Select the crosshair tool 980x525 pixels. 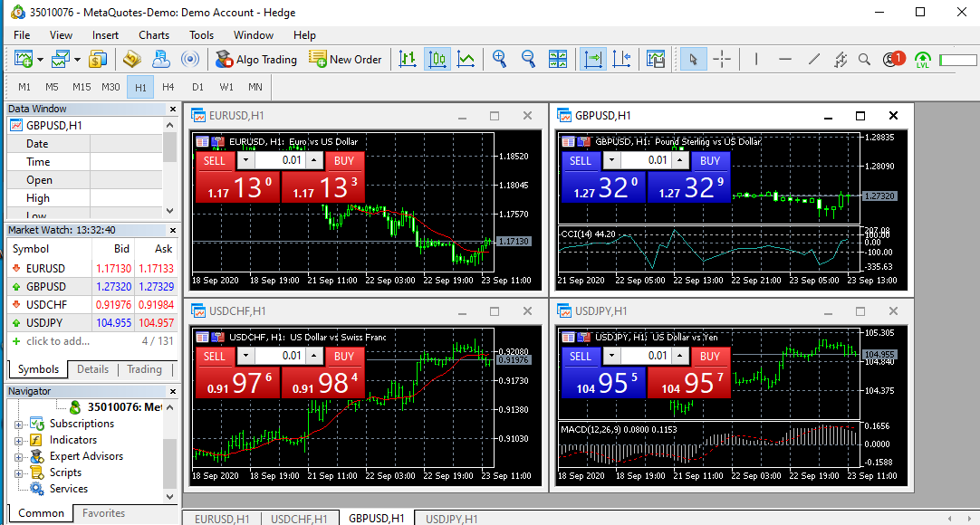coord(722,60)
